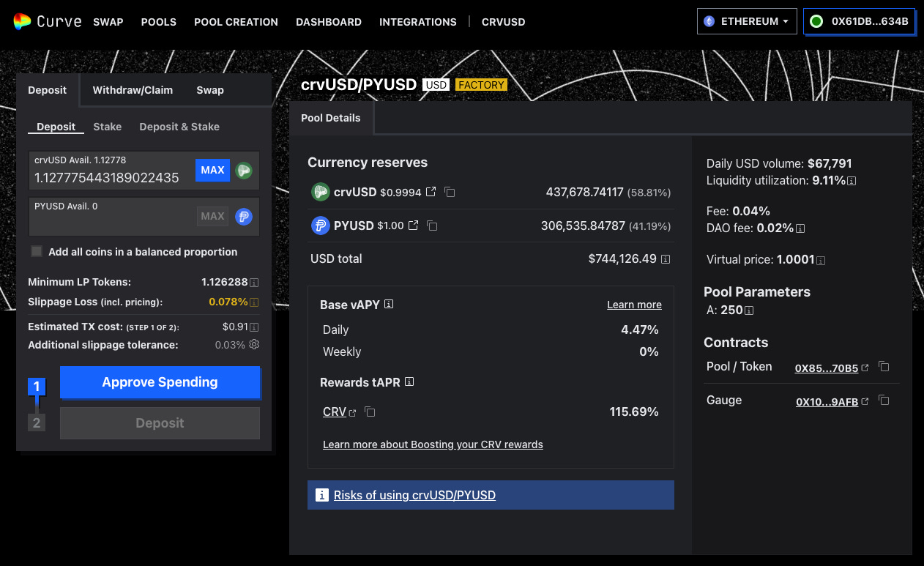Click the greyed Deposit button

(160, 423)
